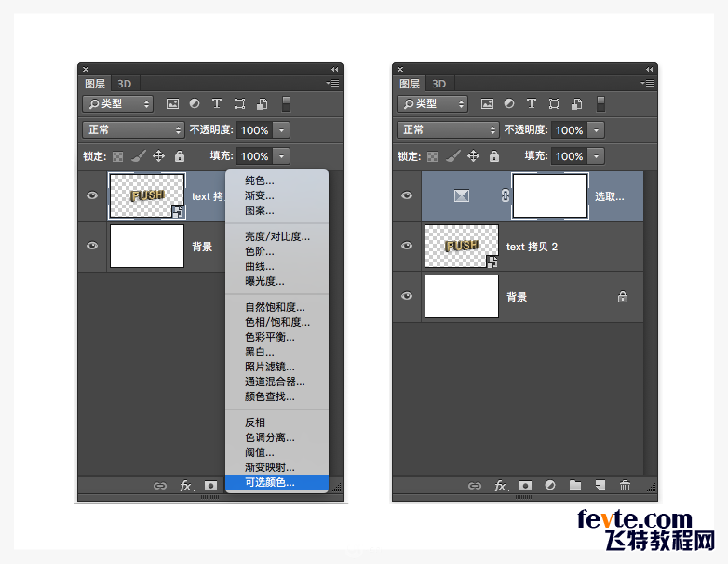Click pixel layer filter icon in left panel
Viewport: 728px width, 564px height.
[172, 104]
